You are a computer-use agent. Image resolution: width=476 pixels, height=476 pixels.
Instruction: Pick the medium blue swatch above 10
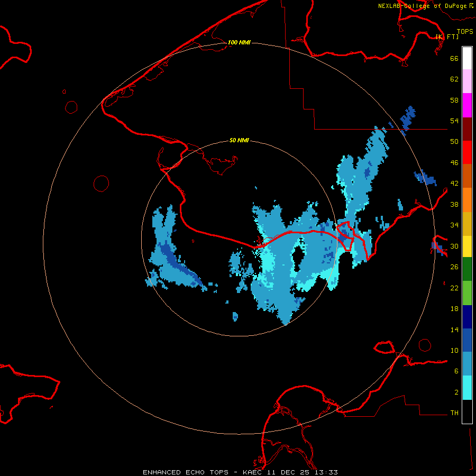click(467, 340)
